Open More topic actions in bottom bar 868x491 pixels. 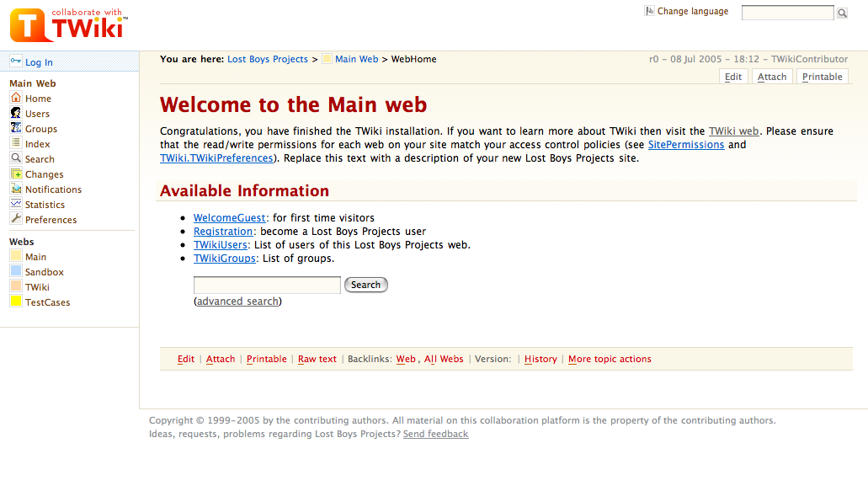(x=610, y=359)
